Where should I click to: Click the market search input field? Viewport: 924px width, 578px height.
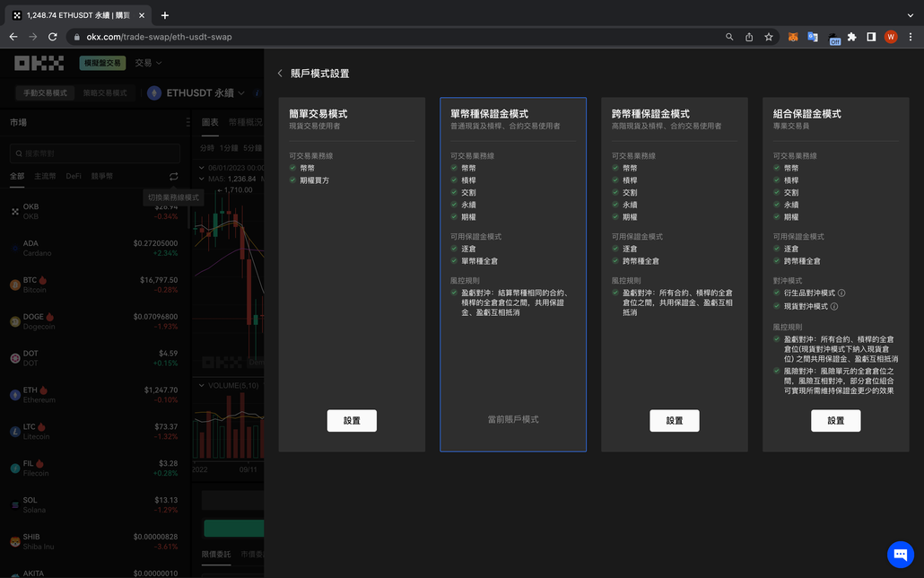(x=95, y=153)
